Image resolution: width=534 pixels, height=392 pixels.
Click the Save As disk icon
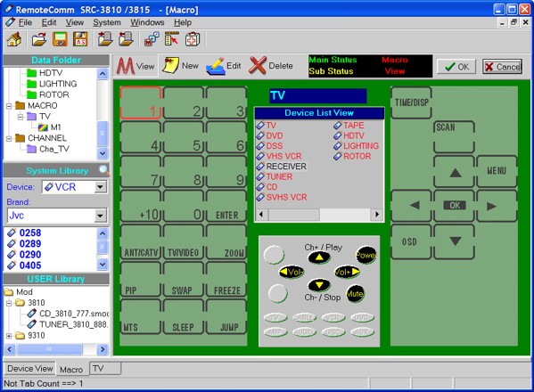[x=80, y=39]
